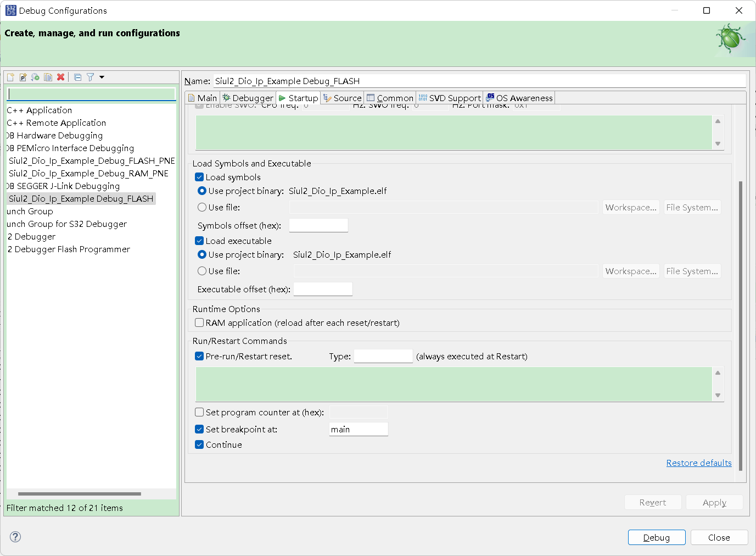Click the Restore defaults link
The width and height of the screenshot is (756, 556).
(699, 463)
